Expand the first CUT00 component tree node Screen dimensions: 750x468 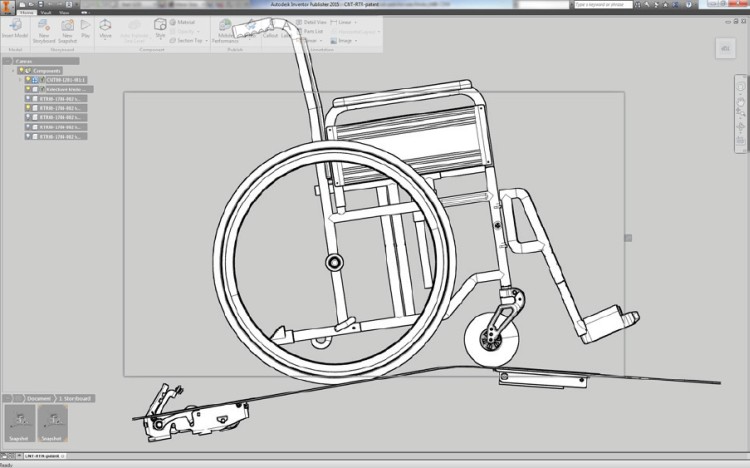(x=22, y=80)
